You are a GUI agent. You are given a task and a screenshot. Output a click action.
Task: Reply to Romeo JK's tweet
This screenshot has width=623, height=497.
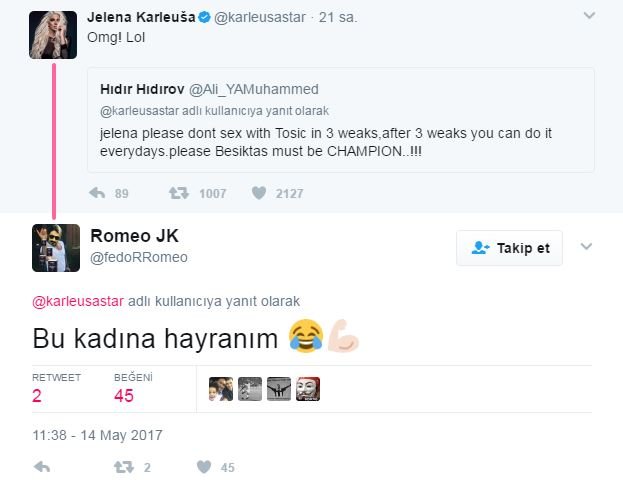[42, 467]
